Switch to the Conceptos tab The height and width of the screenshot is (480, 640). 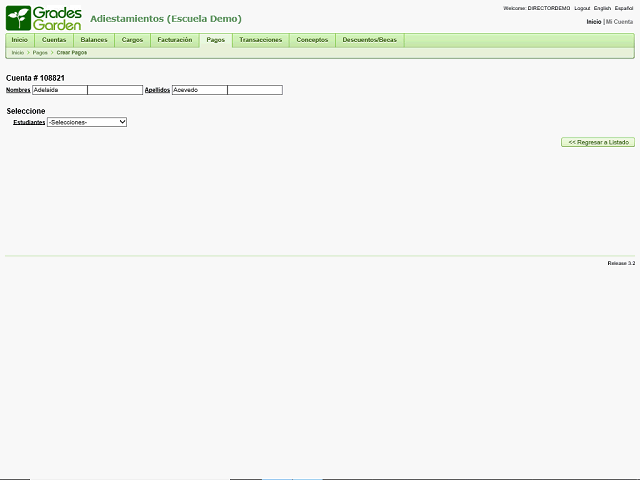click(x=312, y=40)
